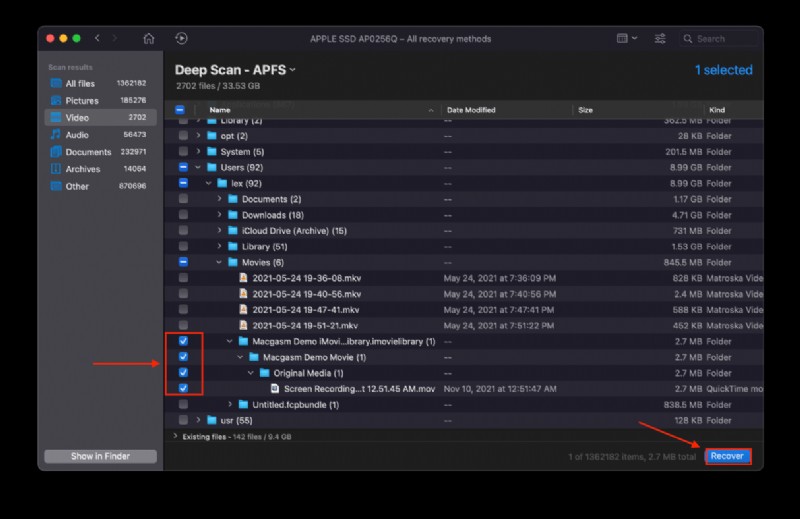Click the 1 selected link
Image resolution: width=800 pixels, height=519 pixels.
click(723, 70)
